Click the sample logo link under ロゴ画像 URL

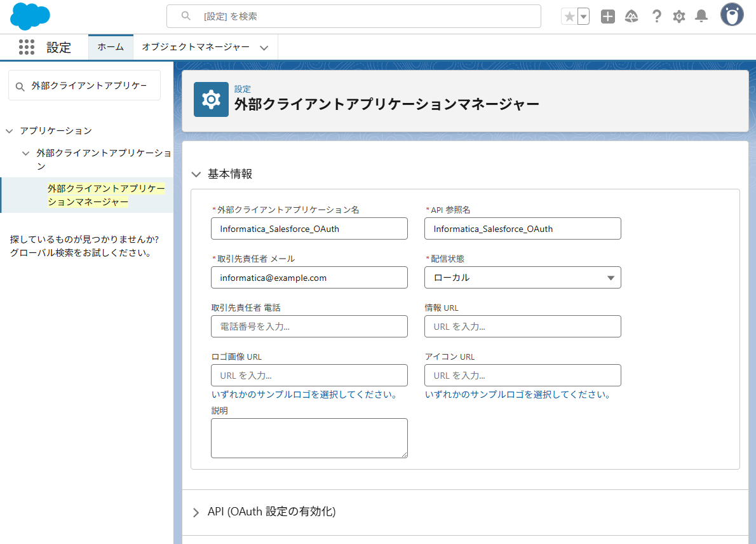click(304, 395)
